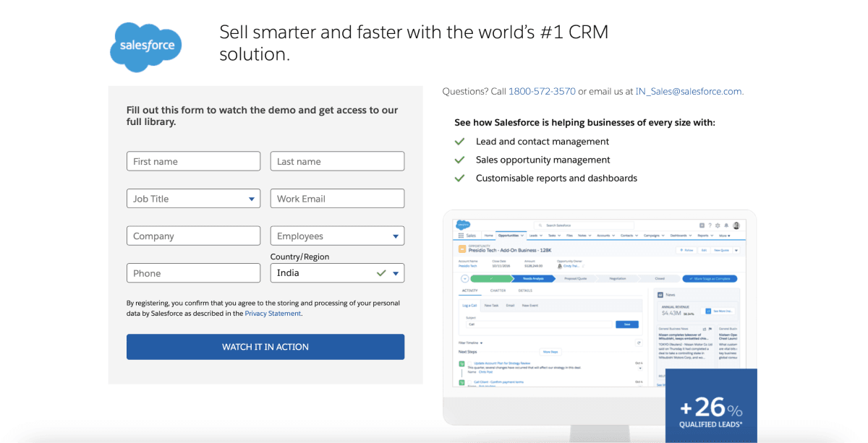Click the Needs Analysis stage in demo

tap(533, 278)
